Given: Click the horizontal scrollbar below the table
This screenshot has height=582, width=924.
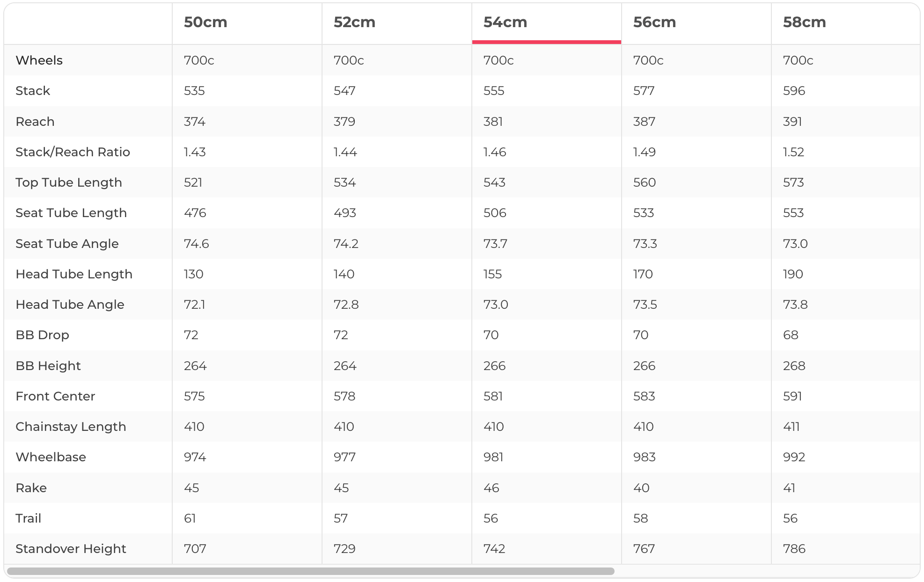Looking at the screenshot, I should [x=311, y=571].
